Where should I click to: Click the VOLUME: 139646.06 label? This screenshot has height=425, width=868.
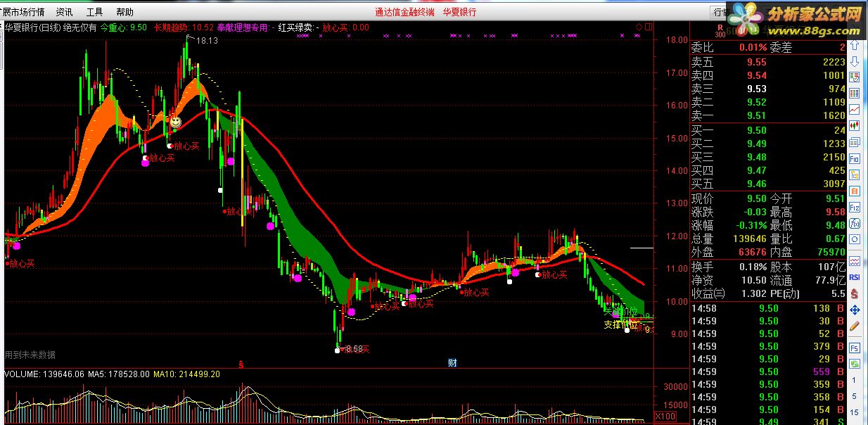(x=44, y=374)
